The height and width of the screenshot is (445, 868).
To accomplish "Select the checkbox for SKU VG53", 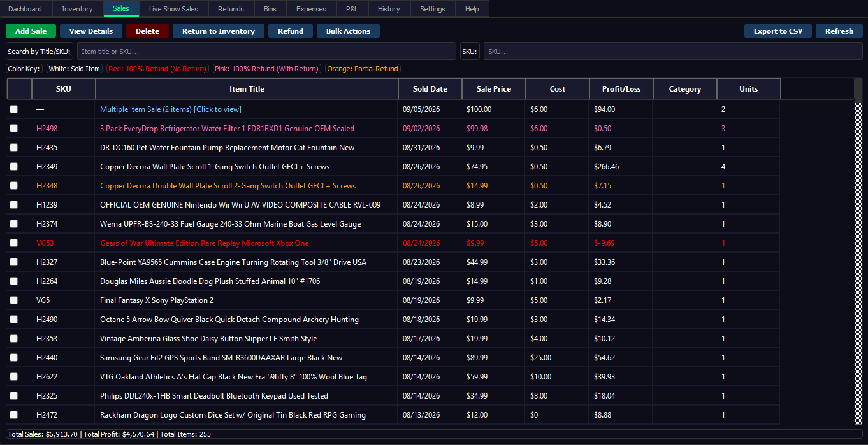I will (x=14, y=243).
